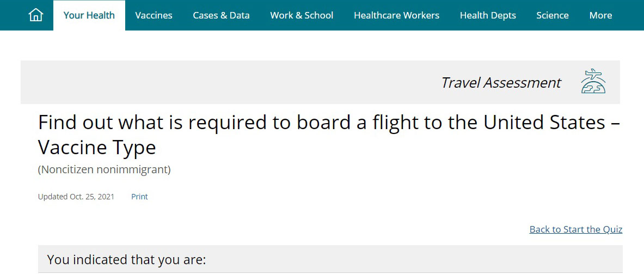The image size is (644, 274).
Task: Click the "Vaccine Type" heading text
Action: pyautogui.click(x=97, y=148)
